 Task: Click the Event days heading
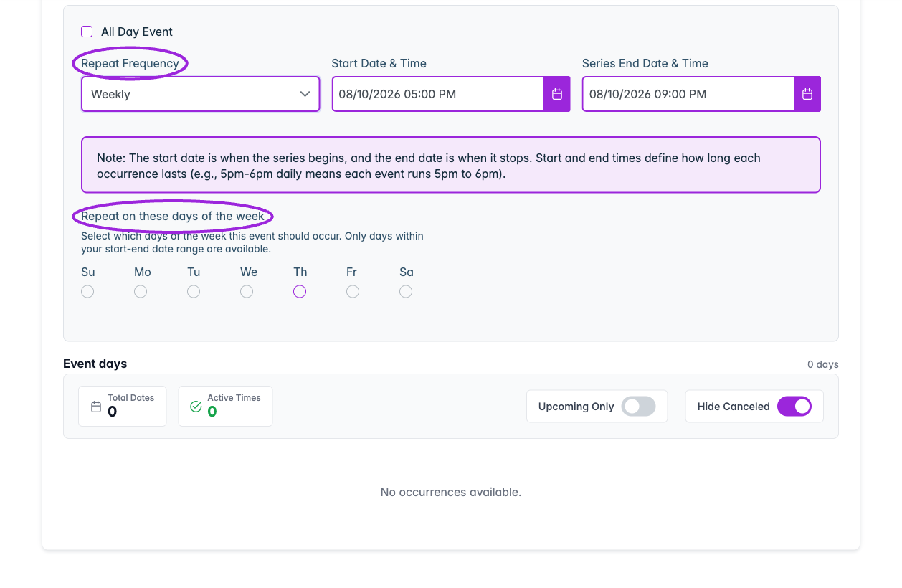(95, 364)
